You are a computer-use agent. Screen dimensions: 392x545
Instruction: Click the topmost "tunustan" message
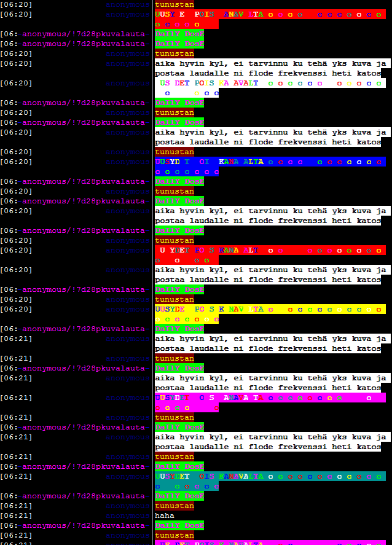tap(174, 4)
